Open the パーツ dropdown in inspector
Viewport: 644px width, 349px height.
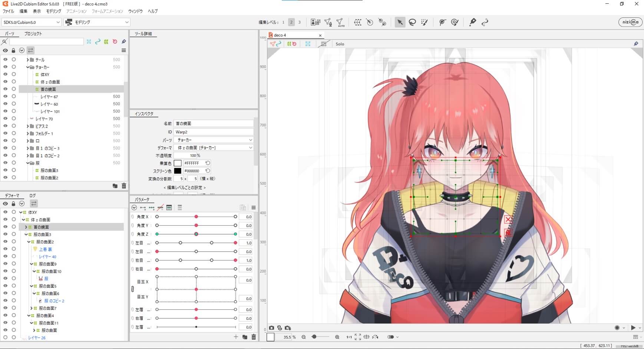coord(214,140)
